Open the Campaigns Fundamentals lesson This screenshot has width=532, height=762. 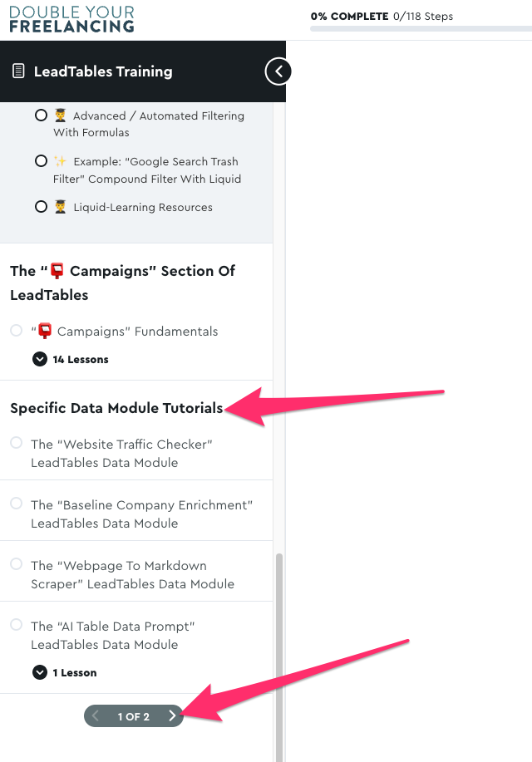pos(124,331)
